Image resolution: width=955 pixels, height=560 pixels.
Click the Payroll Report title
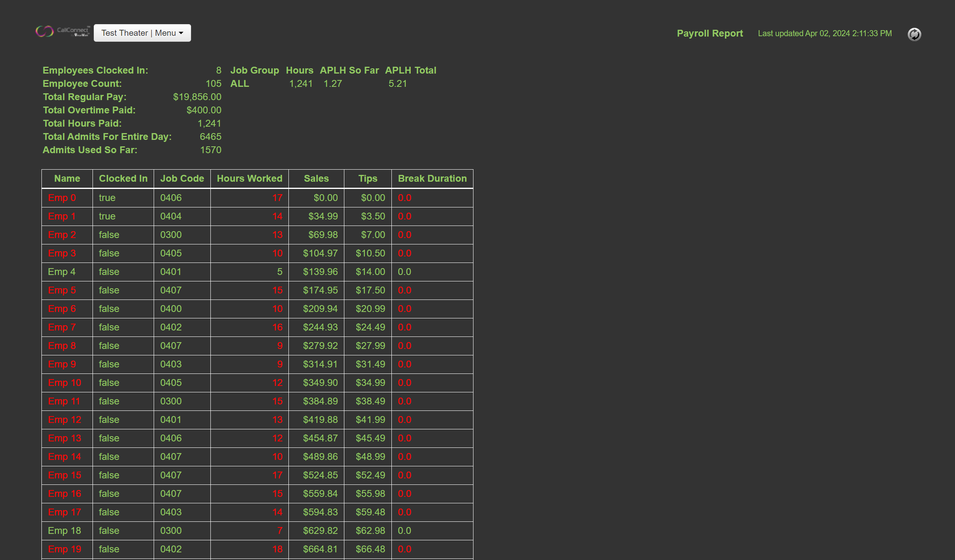pos(710,33)
